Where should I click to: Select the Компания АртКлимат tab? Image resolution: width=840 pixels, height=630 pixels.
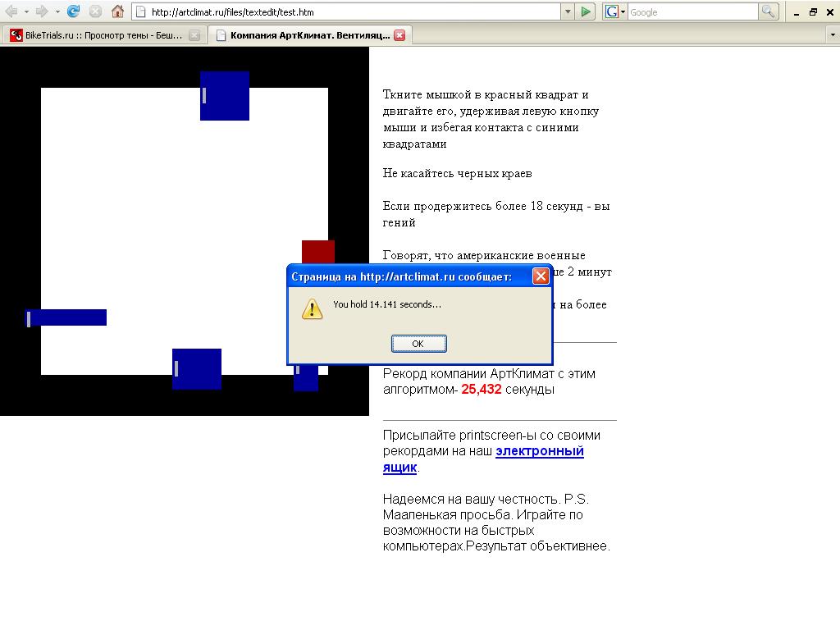point(304,35)
